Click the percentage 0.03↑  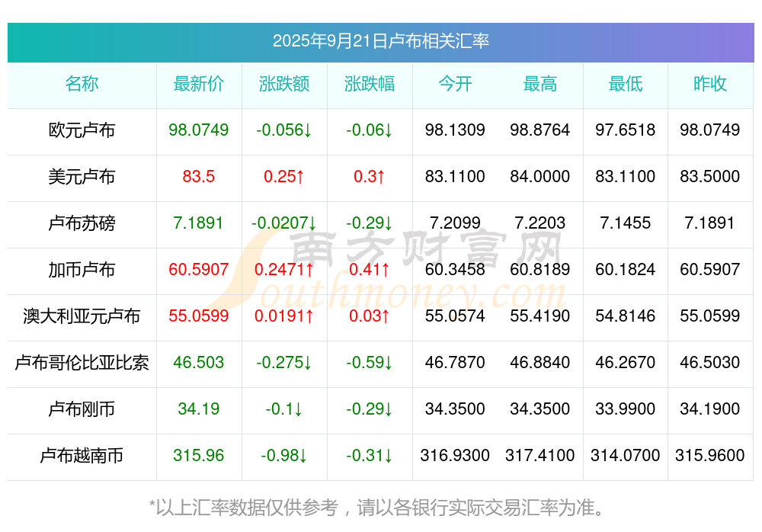[370, 316]
